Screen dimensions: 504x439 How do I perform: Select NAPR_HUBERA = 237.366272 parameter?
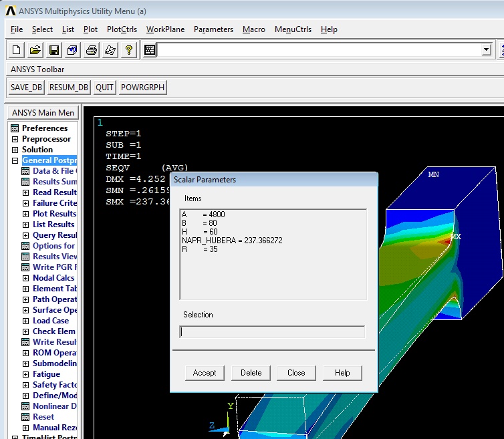pyautogui.click(x=232, y=241)
